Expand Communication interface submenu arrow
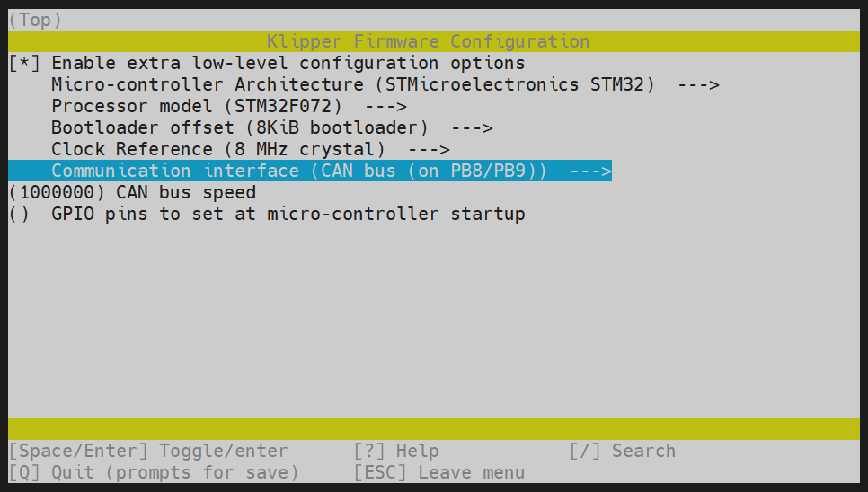This screenshot has height=492, width=868. click(590, 171)
